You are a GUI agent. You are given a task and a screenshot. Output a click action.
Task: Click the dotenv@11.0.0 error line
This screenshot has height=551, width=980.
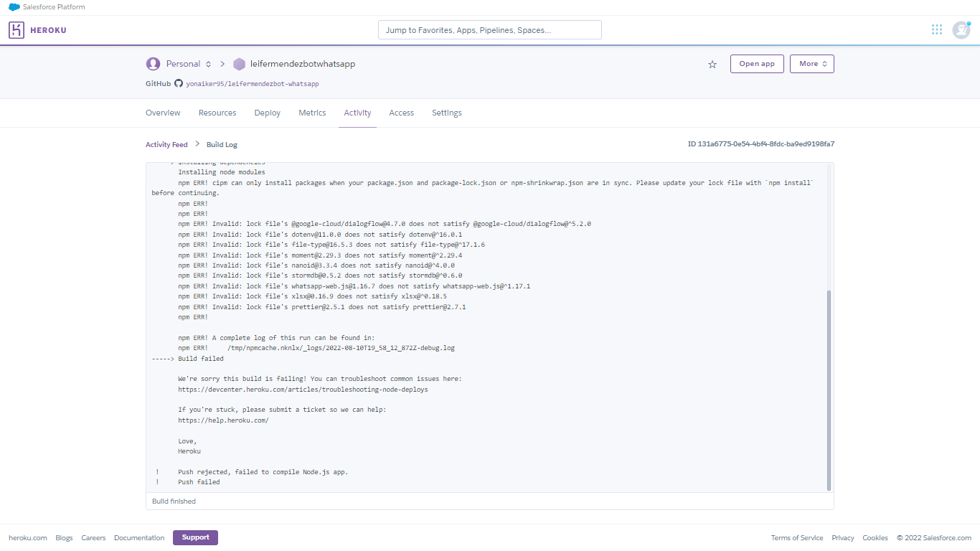pos(320,234)
